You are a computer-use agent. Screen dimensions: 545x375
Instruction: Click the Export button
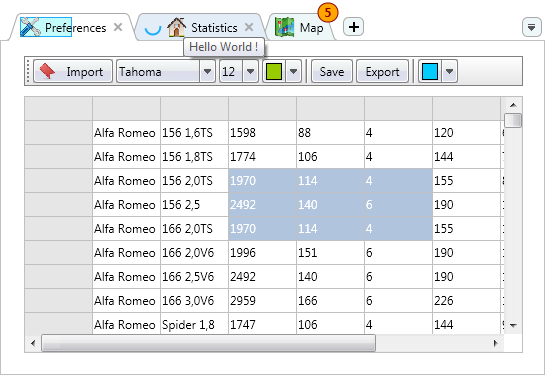click(382, 71)
